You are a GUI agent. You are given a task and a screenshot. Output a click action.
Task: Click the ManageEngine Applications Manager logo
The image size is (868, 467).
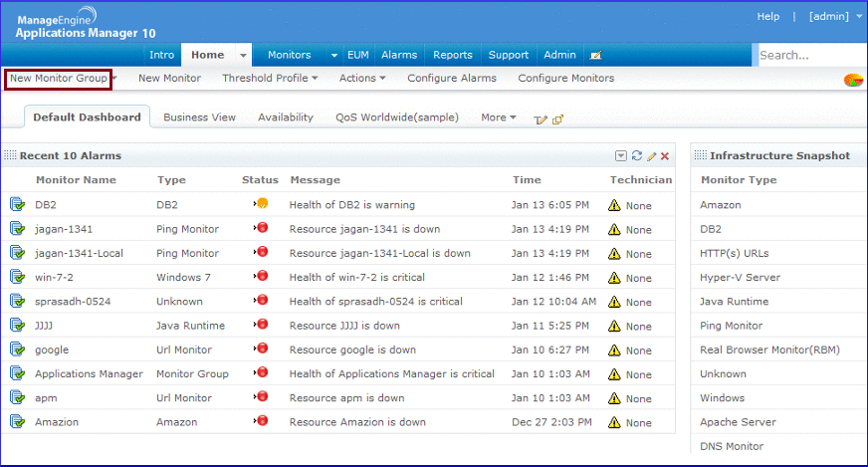click(86, 23)
